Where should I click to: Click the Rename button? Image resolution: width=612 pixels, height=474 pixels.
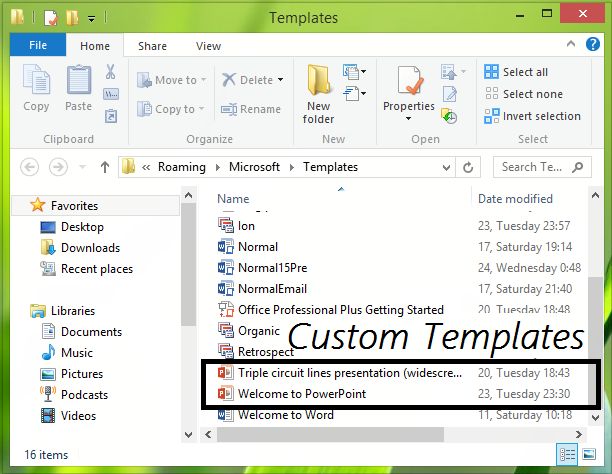click(x=251, y=109)
